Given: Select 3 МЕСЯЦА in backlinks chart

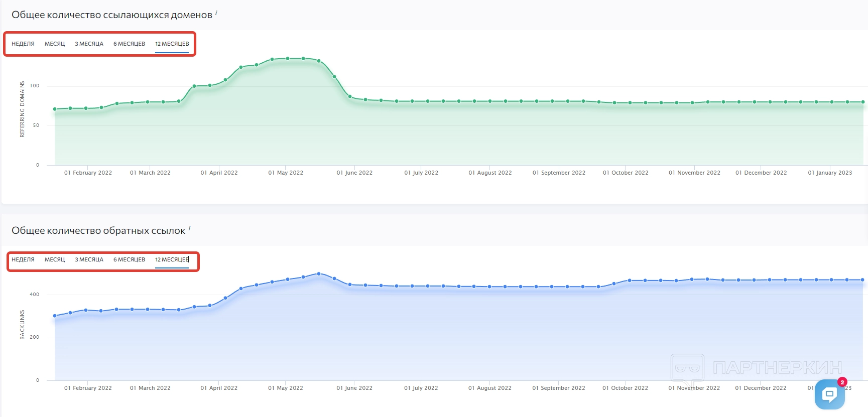Looking at the screenshot, I should click(89, 259).
